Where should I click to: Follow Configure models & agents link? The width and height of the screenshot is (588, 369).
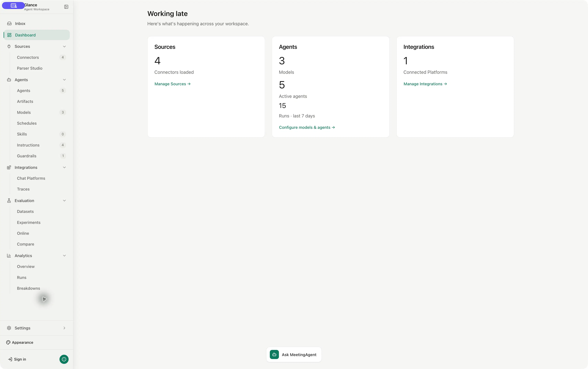[x=307, y=127]
